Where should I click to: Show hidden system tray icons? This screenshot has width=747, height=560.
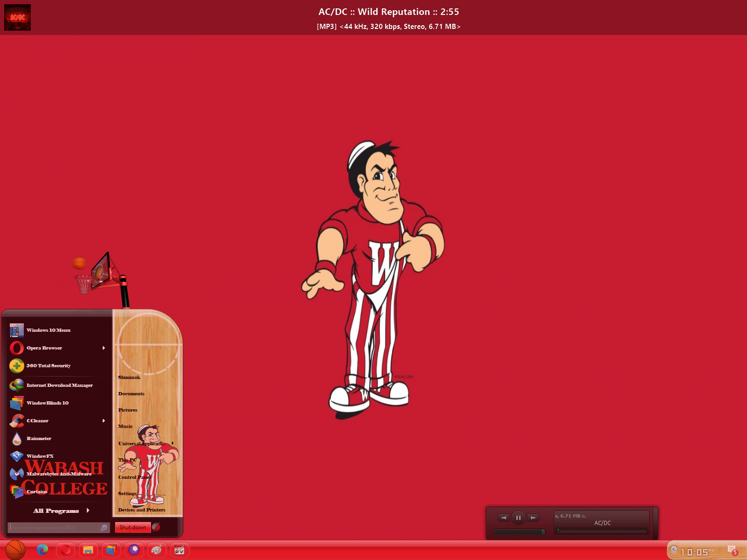pyautogui.click(x=674, y=549)
